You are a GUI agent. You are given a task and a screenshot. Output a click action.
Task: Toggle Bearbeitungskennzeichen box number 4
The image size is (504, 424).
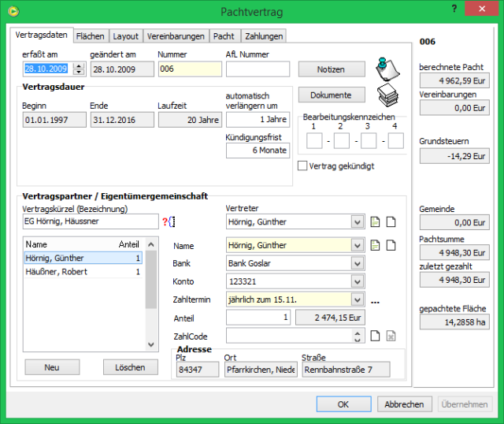point(395,141)
